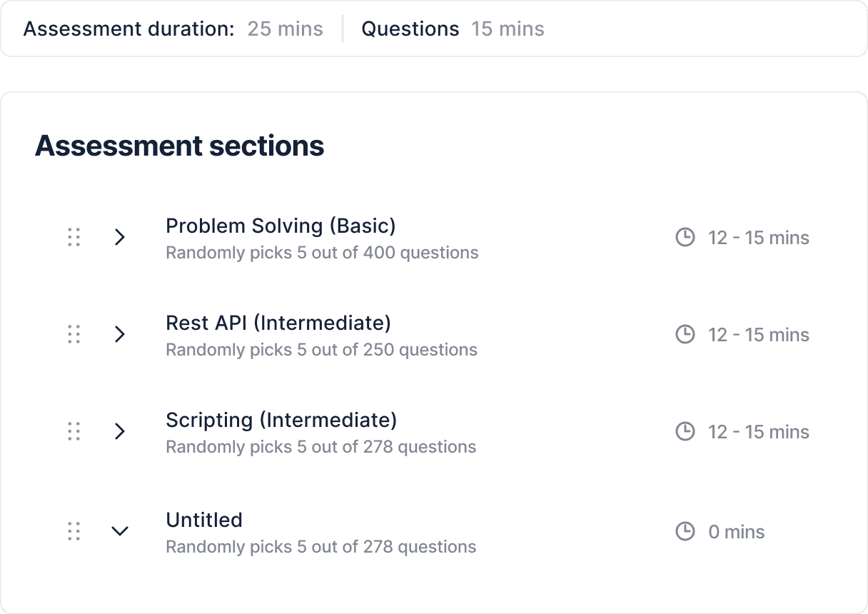
Task: Click the clock icon next to Problem Solving section
Action: coord(685,237)
